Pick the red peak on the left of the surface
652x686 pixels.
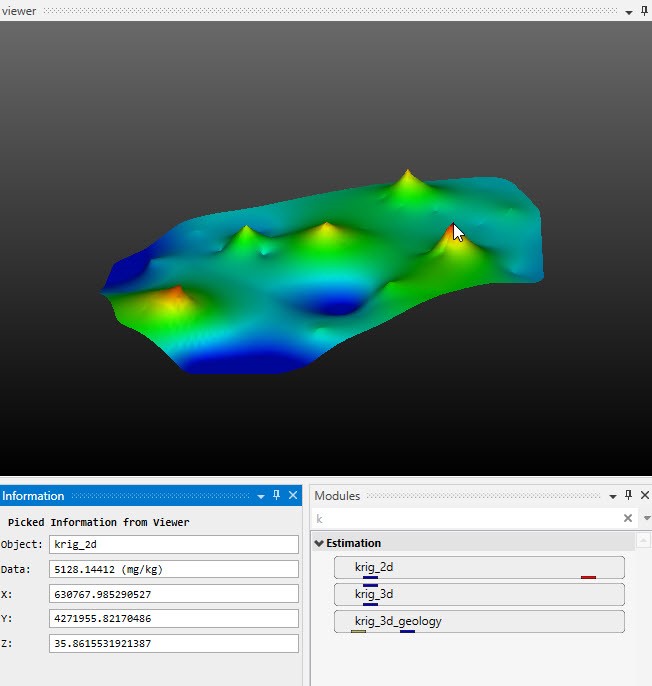click(x=176, y=292)
